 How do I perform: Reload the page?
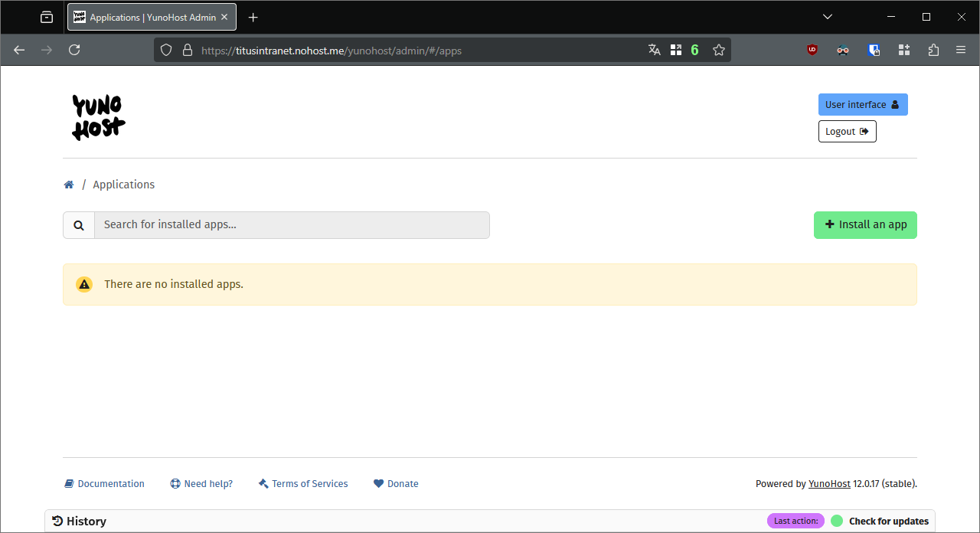pos(74,50)
